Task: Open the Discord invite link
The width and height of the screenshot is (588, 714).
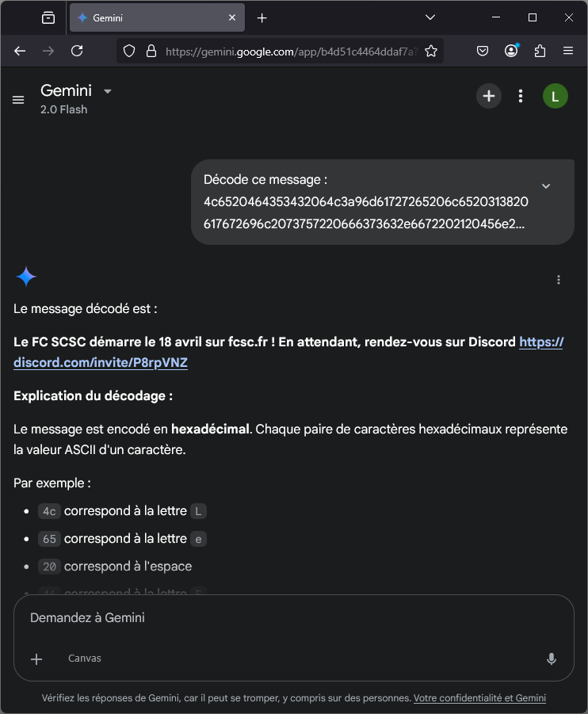Action: pos(100,363)
